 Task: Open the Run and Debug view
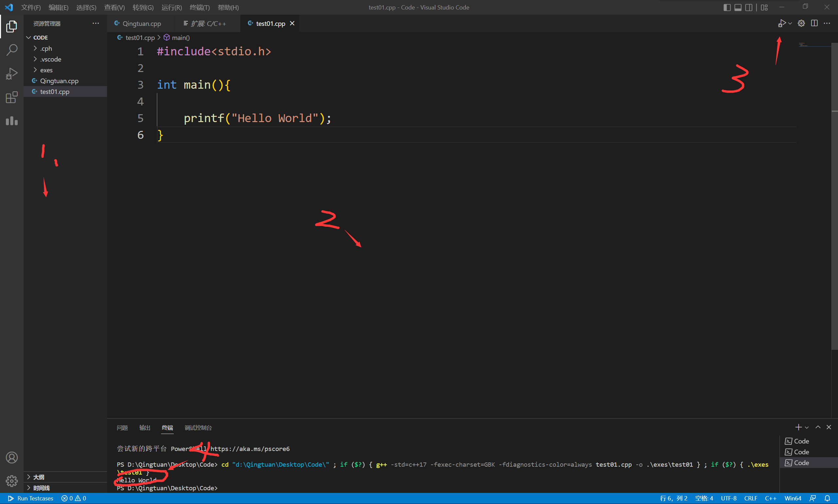point(11,73)
